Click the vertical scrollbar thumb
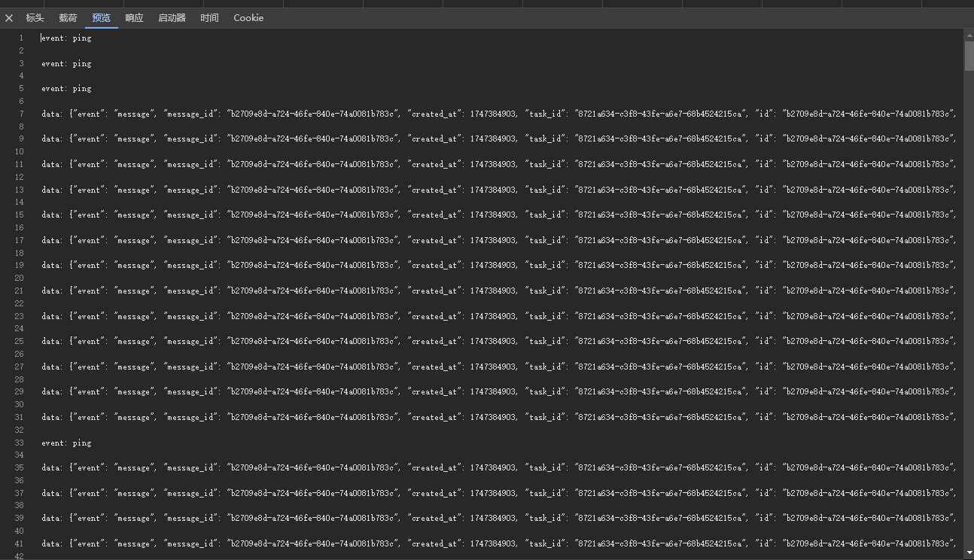Viewport: 974px width, 560px height. click(x=969, y=56)
